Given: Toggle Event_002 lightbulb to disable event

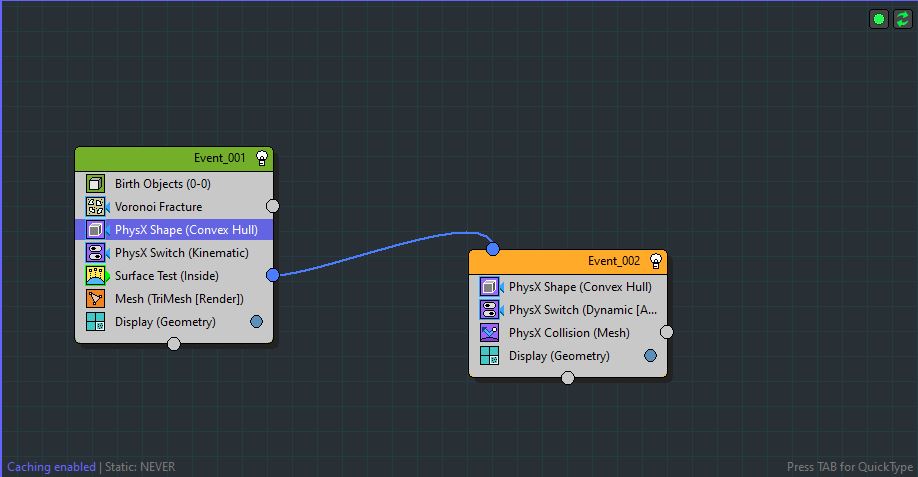Looking at the screenshot, I should pyautogui.click(x=656, y=261).
